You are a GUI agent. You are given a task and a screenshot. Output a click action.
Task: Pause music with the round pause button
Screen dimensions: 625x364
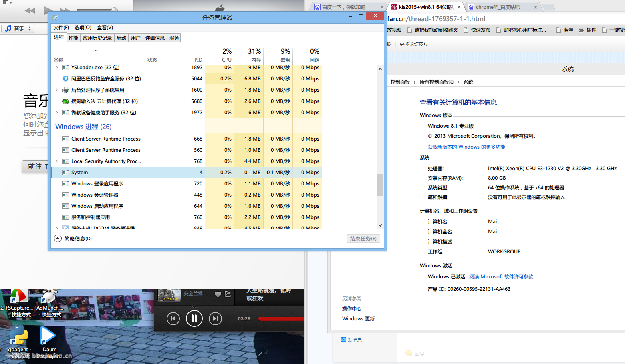[x=194, y=318]
